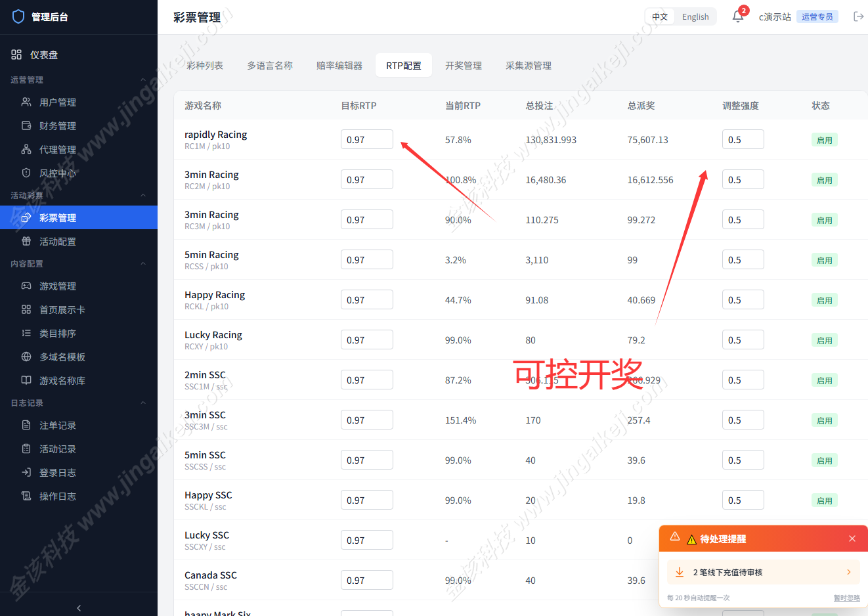Toggle 启用 status for 2min SSC

click(825, 380)
